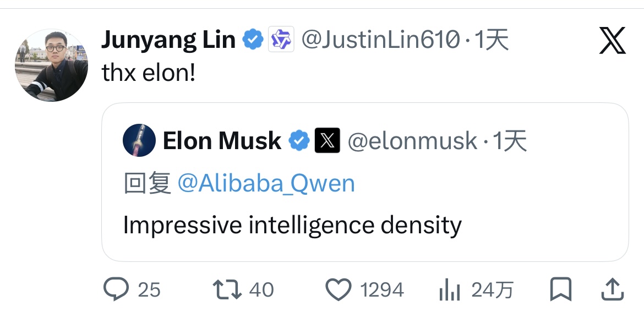This screenshot has height=323, width=644.
Task: Click the Junyang Lin display name
Action: (x=168, y=40)
